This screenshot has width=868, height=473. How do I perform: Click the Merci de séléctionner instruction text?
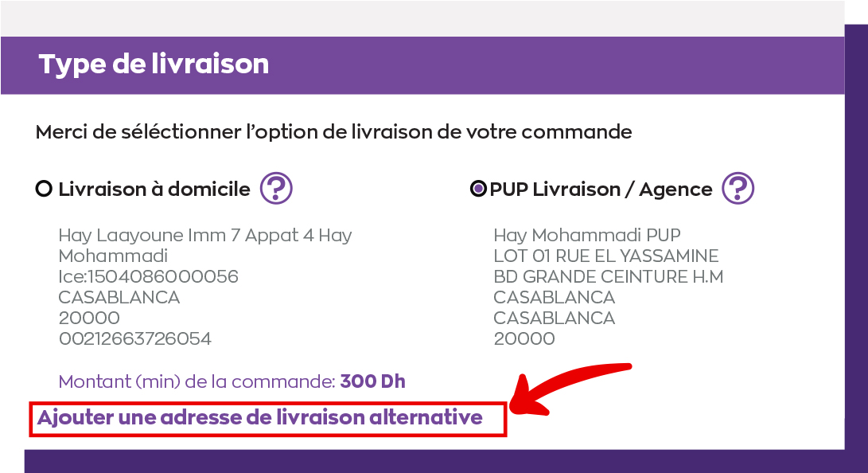pos(334,132)
